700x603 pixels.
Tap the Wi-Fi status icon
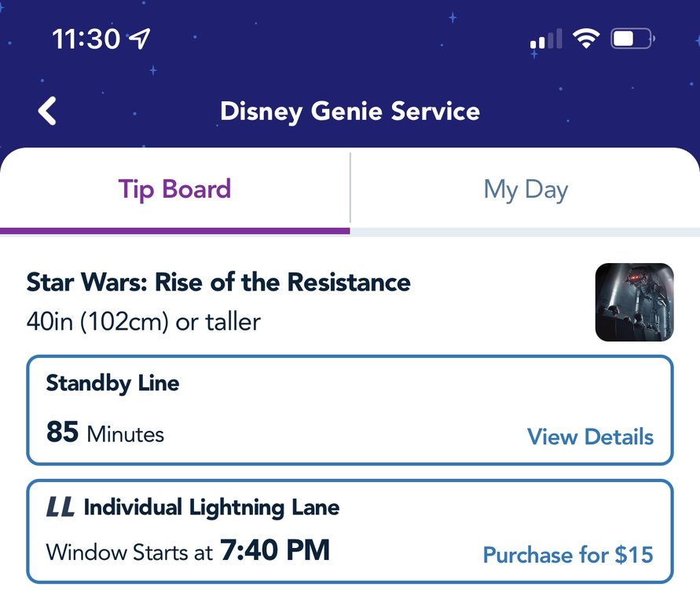[x=585, y=38]
